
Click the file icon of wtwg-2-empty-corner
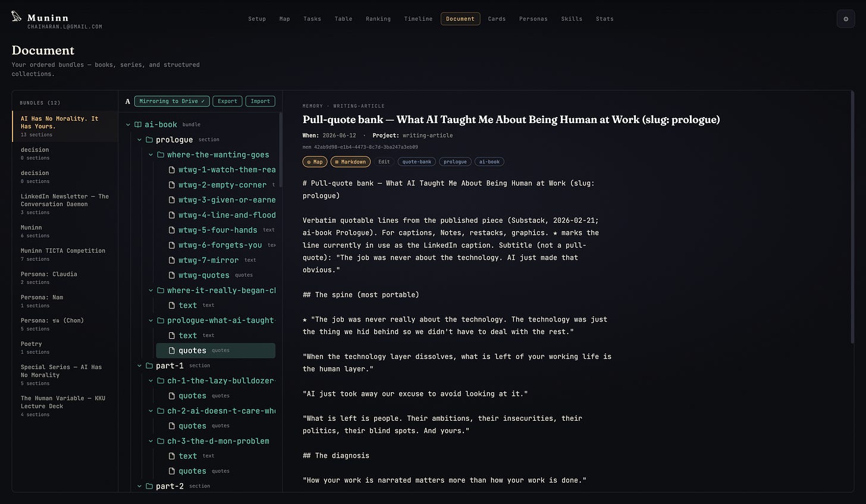tap(172, 185)
